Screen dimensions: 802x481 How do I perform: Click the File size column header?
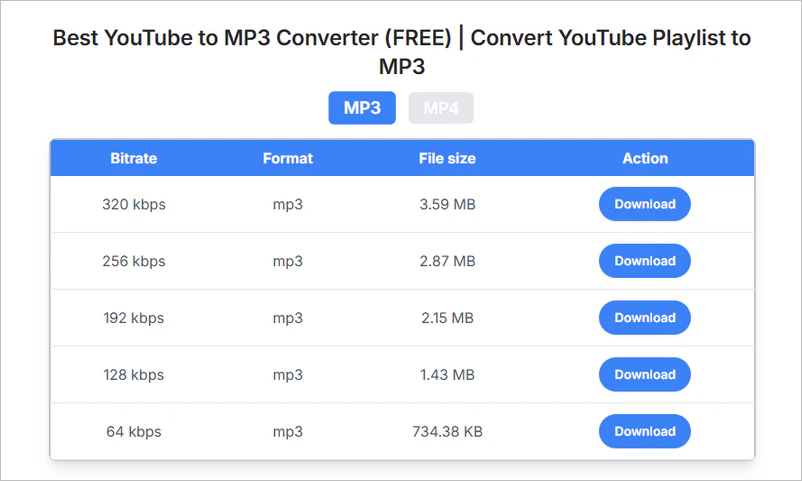[447, 159]
